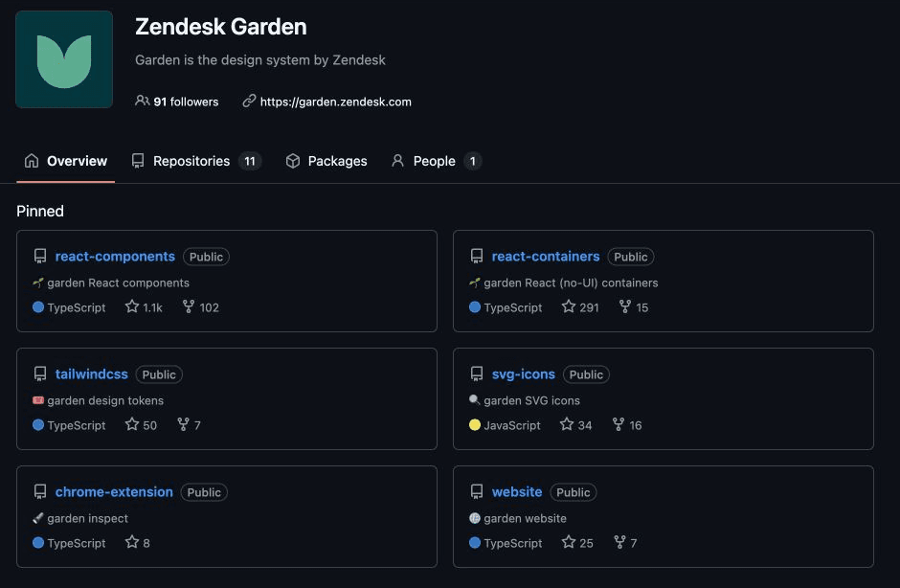
Task: Click Public badge beside tailwindcss
Action: coord(159,374)
